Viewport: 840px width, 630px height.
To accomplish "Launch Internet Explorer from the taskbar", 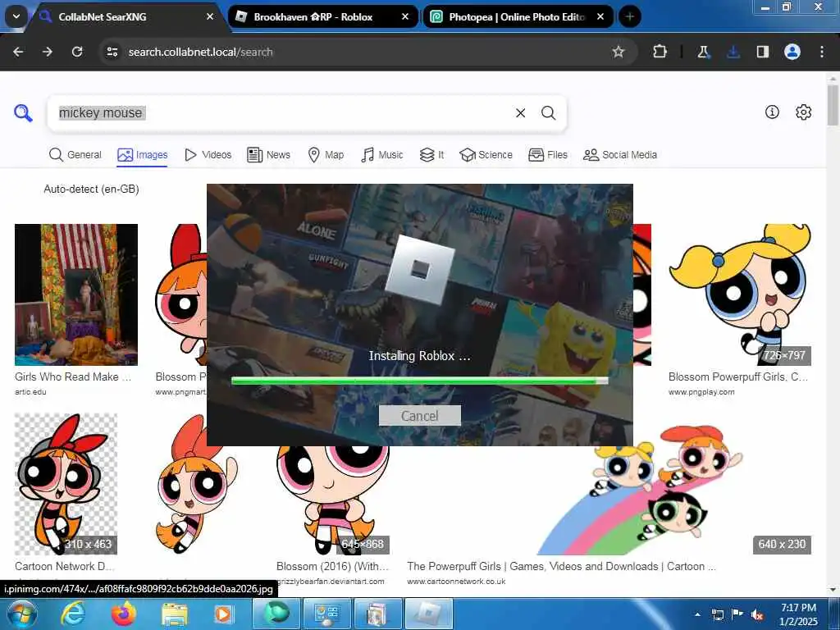I will [73, 614].
